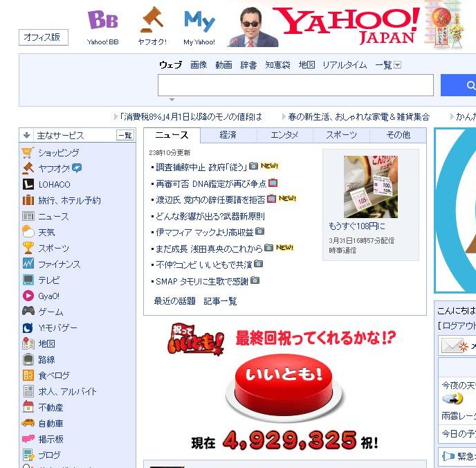Expand the 一覧 search category dropdown arrow
476x468 pixels.
397,64
